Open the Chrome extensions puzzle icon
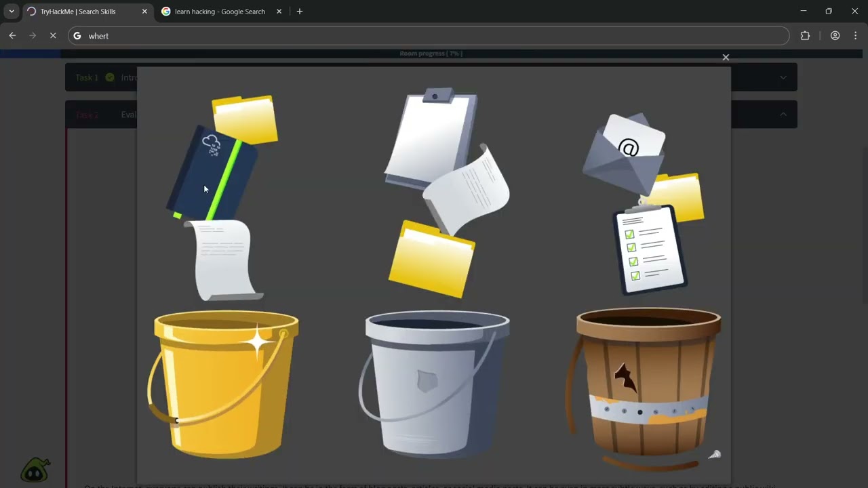The height and width of the screenshot is (488, 868). (805, 36)
